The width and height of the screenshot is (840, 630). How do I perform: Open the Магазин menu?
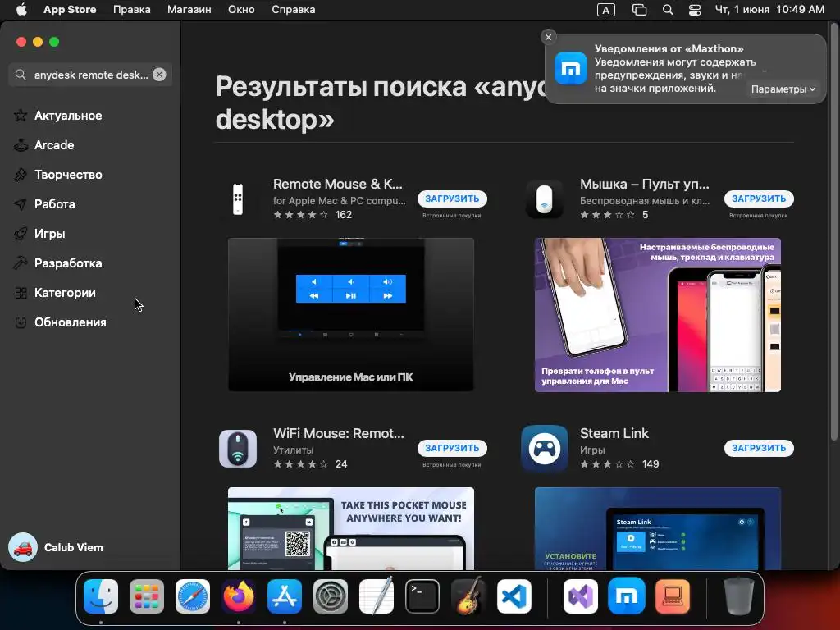click(x=189, y=10)
